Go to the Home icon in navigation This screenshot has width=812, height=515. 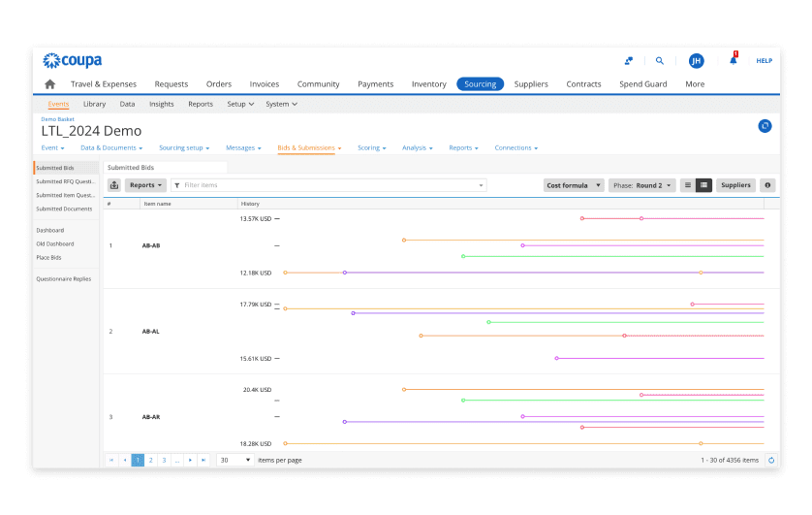(x=49, y=84)
